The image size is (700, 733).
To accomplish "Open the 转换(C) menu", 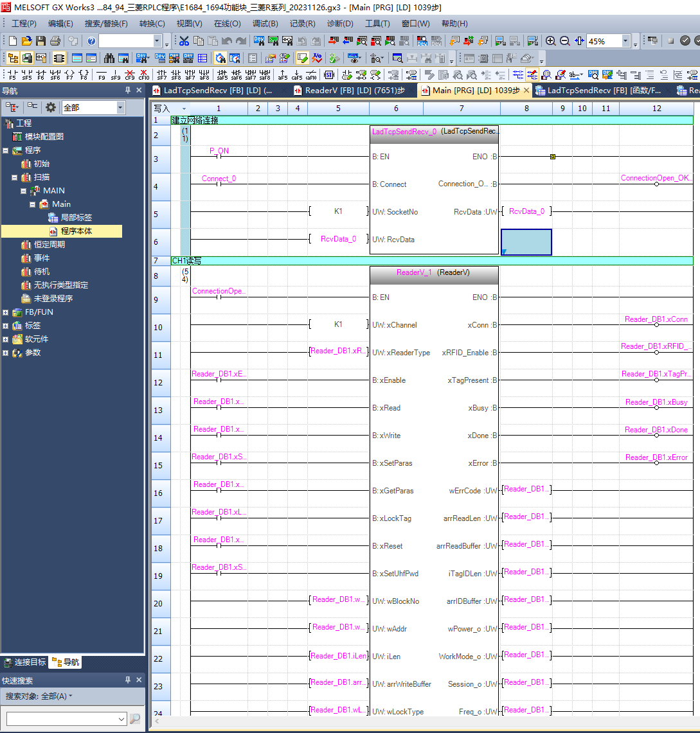I will (x=152, y=24).
